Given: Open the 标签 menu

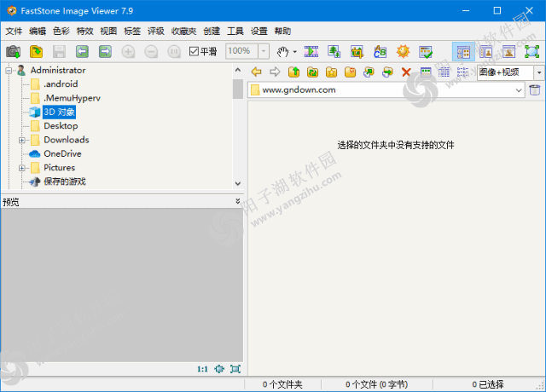Looking at the screenshot, I should pos(132,32).
